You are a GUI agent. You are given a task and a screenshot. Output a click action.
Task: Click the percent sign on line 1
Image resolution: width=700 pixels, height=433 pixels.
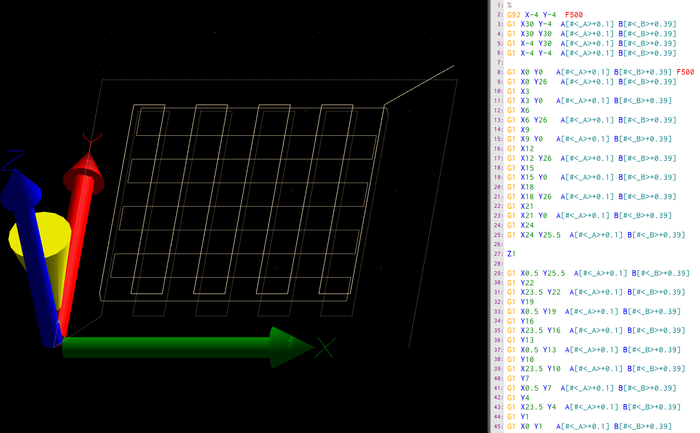coord(509,5)
